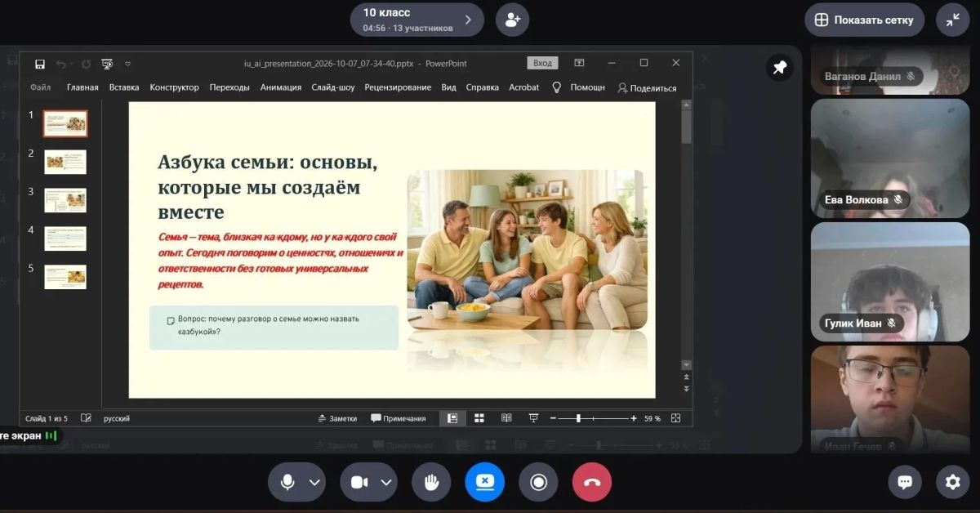
Task: Toggle the camera button
Action: [x=359, y=482]
